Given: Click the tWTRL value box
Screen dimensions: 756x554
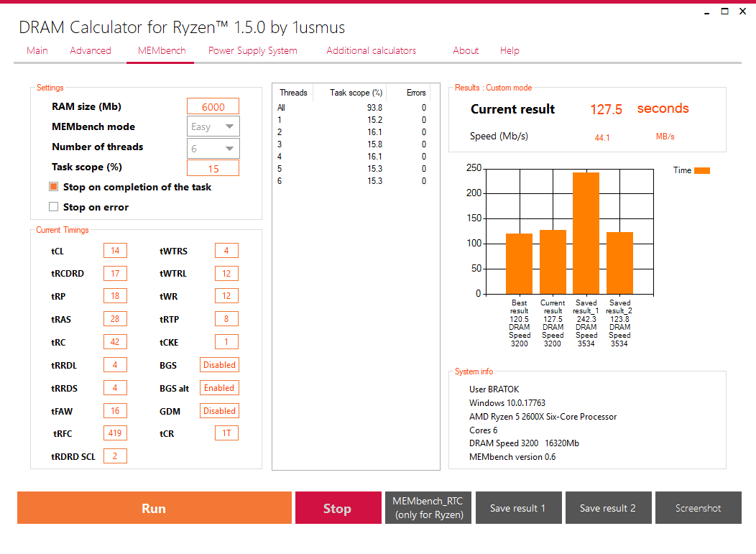Looking at the screenshot, I should pyautogui.click(x=226, y=273).
